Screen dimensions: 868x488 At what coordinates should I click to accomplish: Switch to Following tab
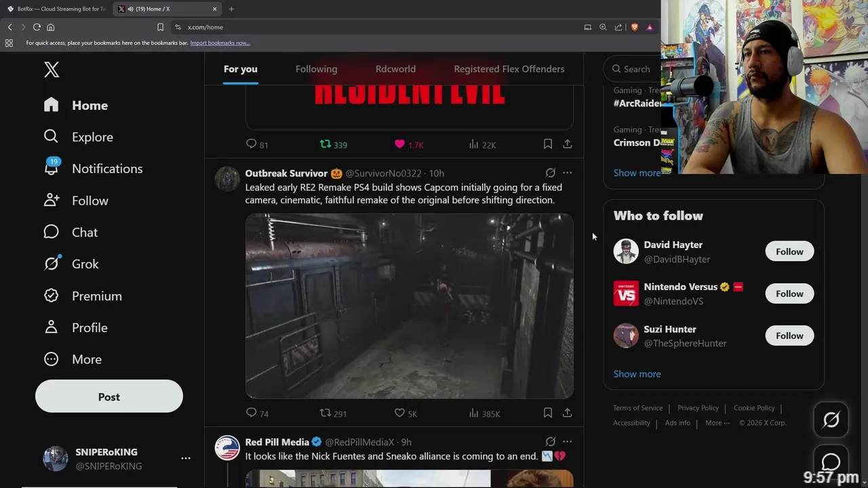pos(316,68)
